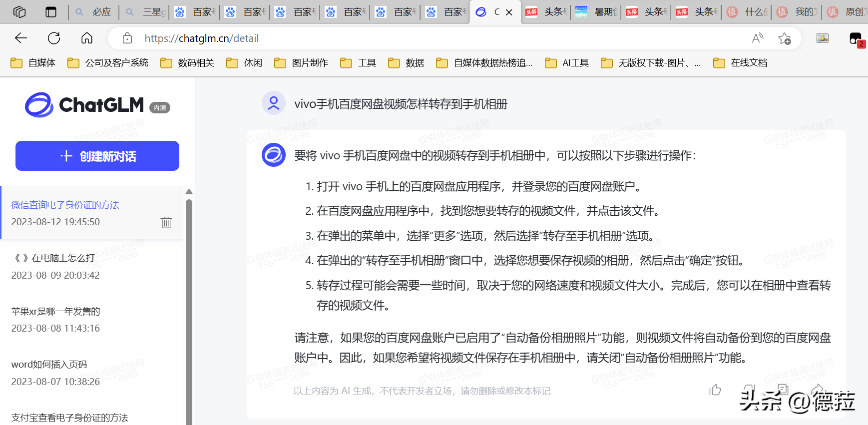The image size is (868, 425).
Task: View site information lock icon
Action: point(127,38)
